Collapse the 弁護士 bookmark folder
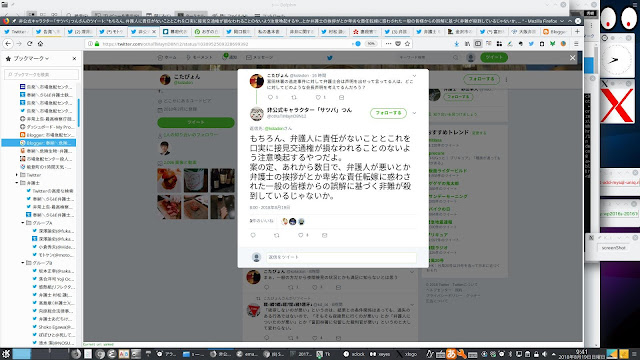This screenshot has width=640, height=360. 16,183
